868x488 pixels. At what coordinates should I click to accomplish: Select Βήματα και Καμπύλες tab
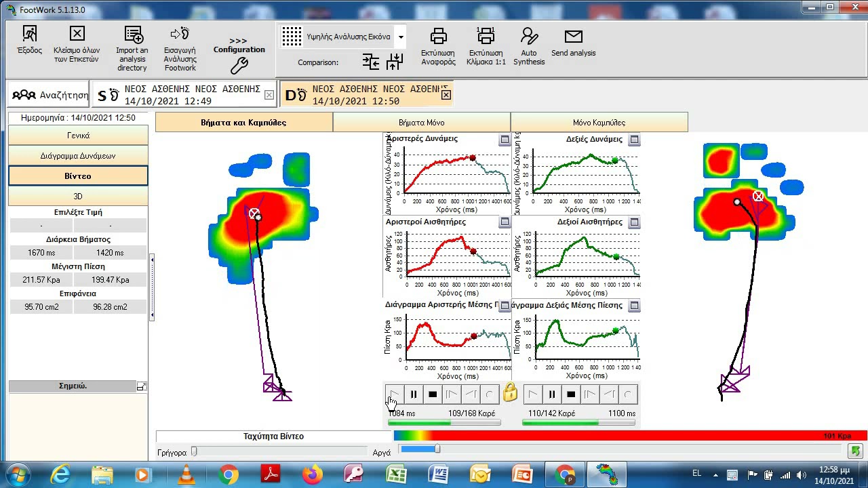coord(243,123)
